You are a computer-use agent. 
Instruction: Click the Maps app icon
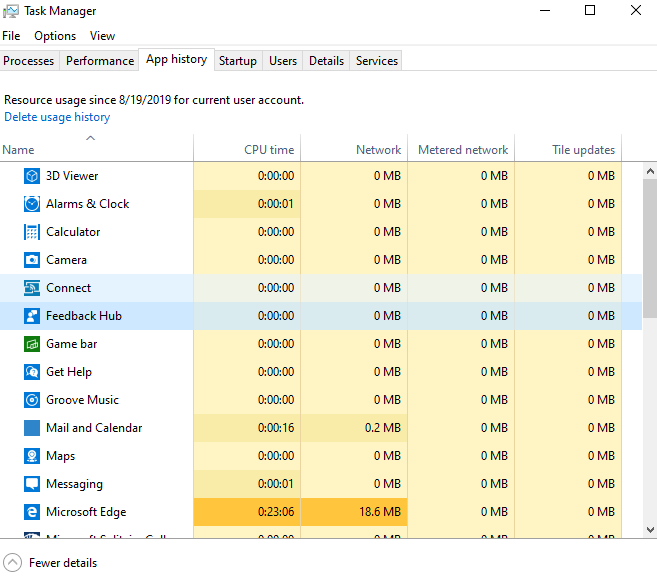click(x=32, y=456)
